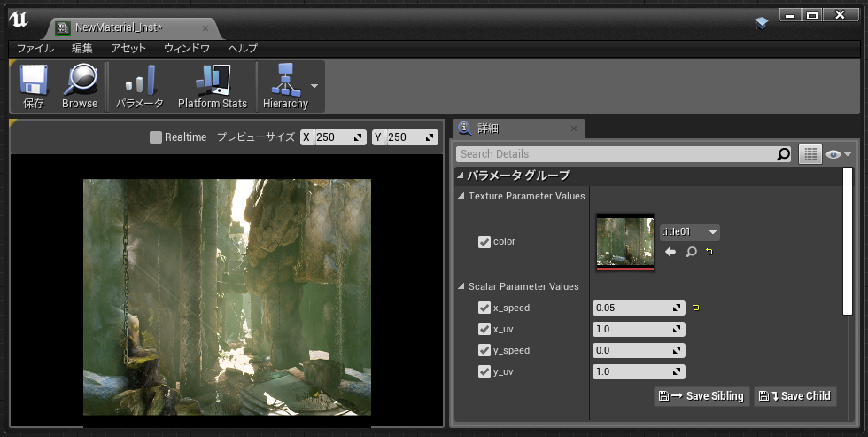Open Platform Stats panel
The image size is (868, 437).
point(213,87)
